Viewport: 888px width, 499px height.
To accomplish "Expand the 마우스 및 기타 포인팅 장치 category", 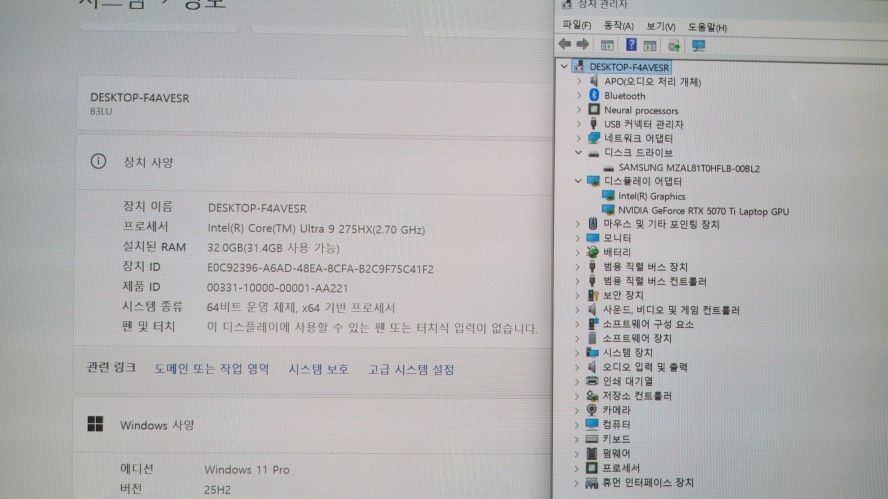I will click(x=578, y=224).
